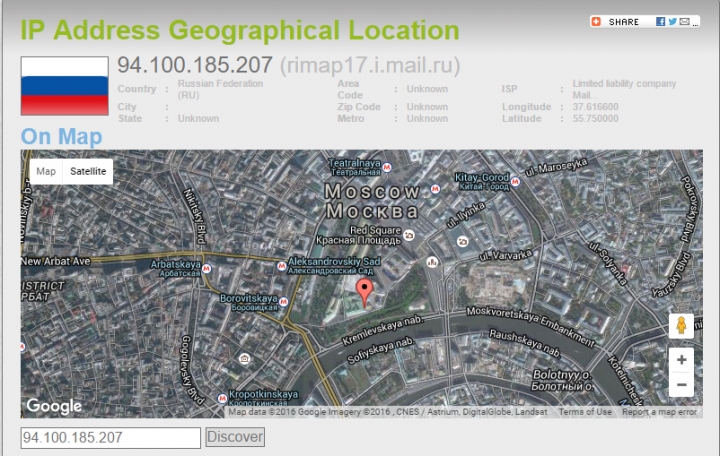
Task: Share via the Twitter icon
Action: tap(672, 22)
